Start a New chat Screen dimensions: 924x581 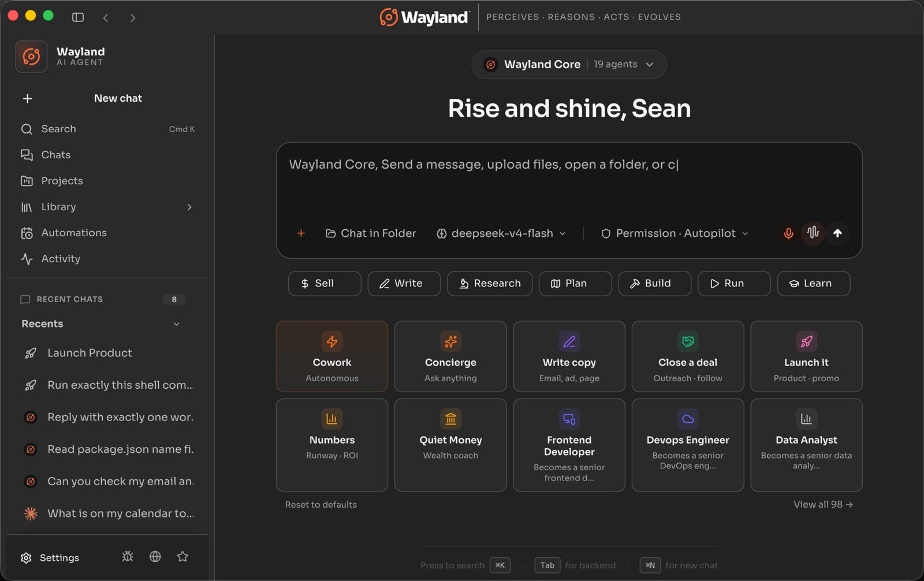coord(107,98)
